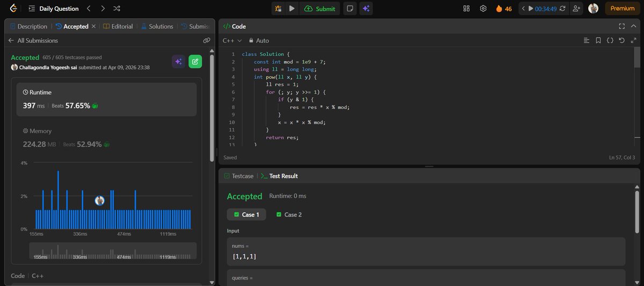Open the AI sparkle assistant in top bar
This screenshot has width=644, height=286.
click(366, 9)
